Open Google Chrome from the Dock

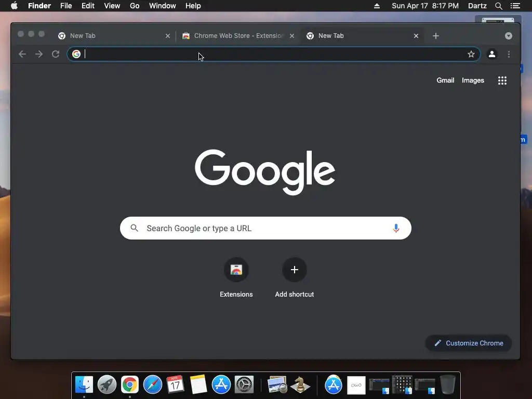[x=130, y=385]
